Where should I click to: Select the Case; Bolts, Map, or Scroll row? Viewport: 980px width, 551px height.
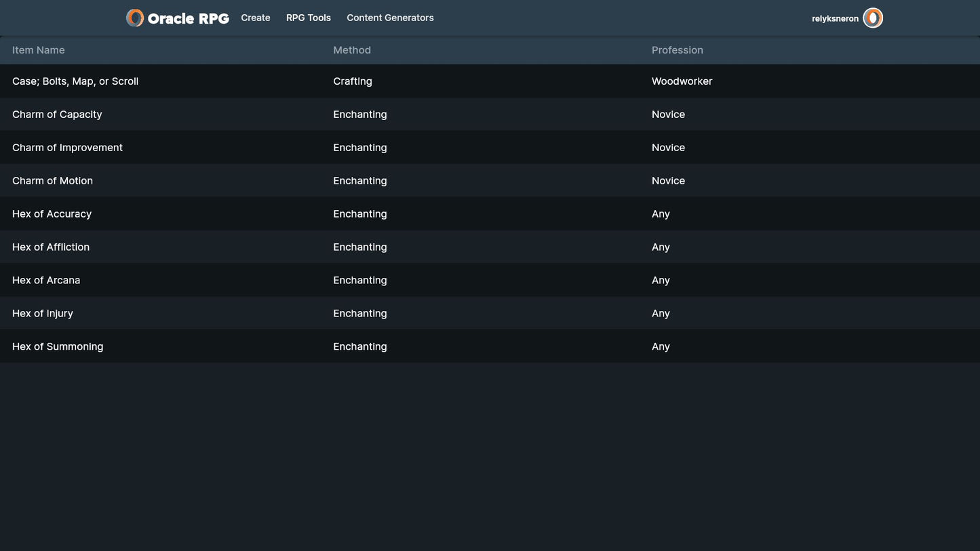75,81
